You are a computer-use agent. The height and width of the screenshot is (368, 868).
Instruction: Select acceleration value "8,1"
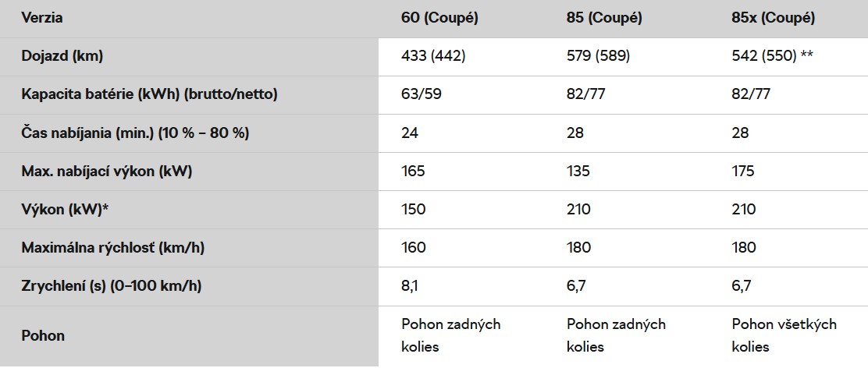(410, 285)
